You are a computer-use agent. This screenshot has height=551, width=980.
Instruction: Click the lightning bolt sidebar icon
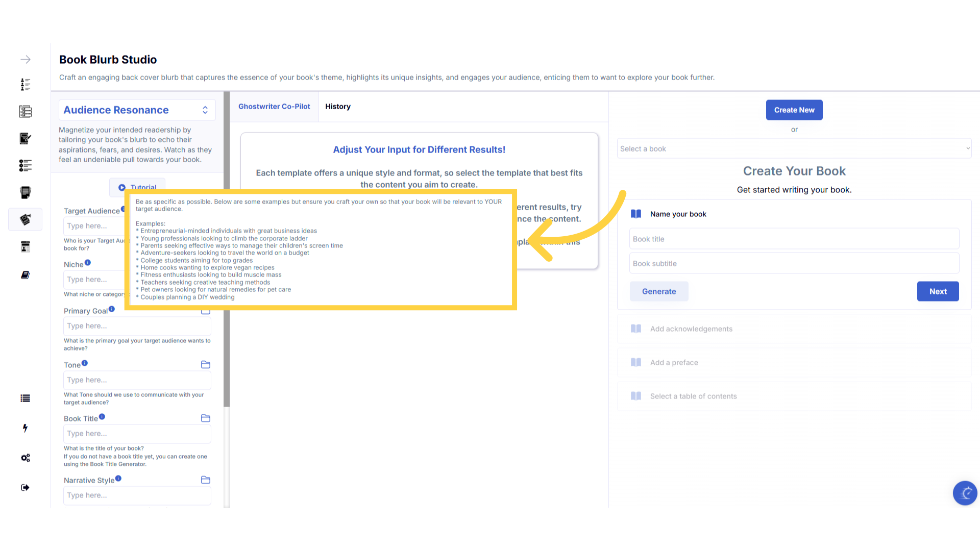pos(25,428)
